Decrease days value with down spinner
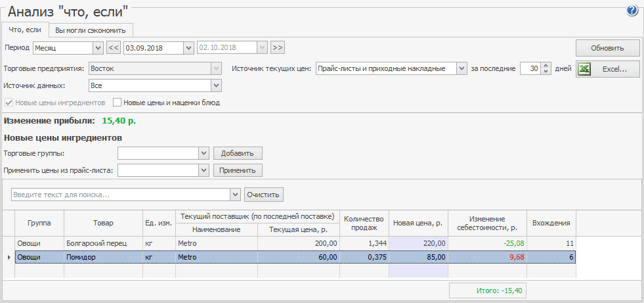 pyautogui.click(x=546, y=72)
